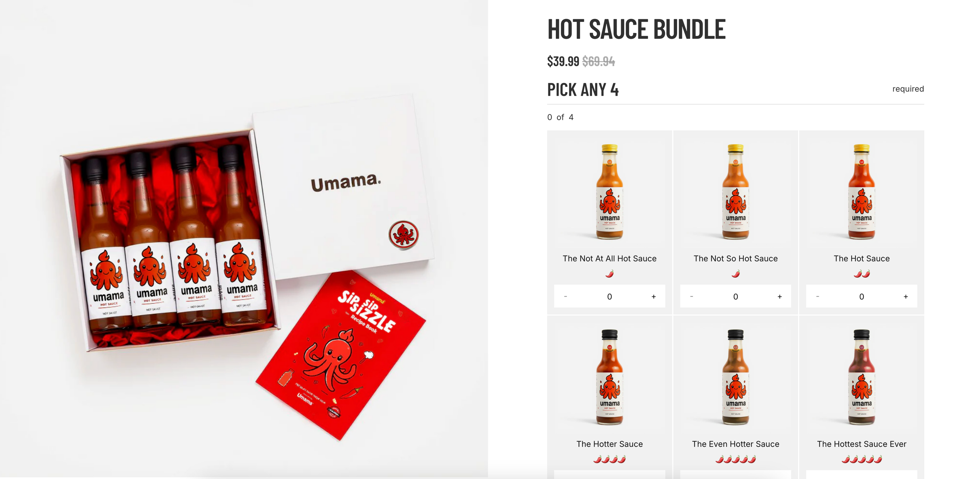980x479 pixels.
Task: Select The Hot Sauce quantity field
Action: click(x=861, y=297)
